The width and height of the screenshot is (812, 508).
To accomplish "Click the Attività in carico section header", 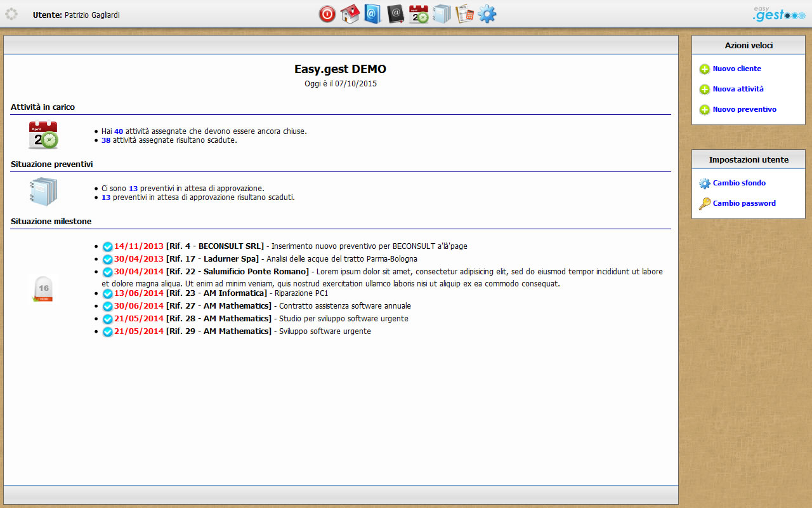I will 43,107.
